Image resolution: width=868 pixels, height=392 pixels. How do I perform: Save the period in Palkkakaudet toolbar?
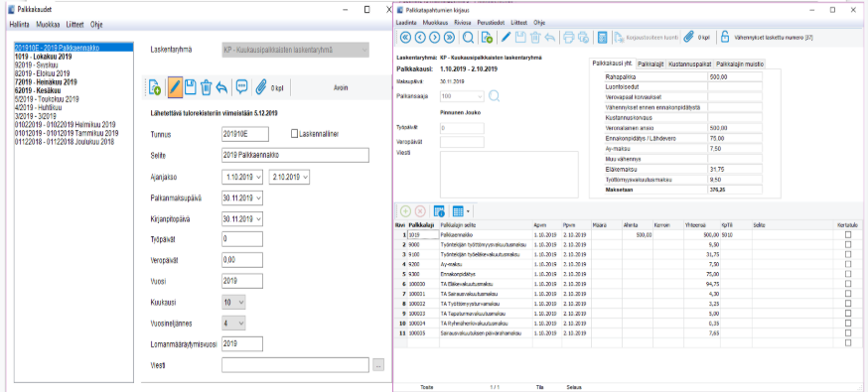pyautogui.click(x=191, y=86)
